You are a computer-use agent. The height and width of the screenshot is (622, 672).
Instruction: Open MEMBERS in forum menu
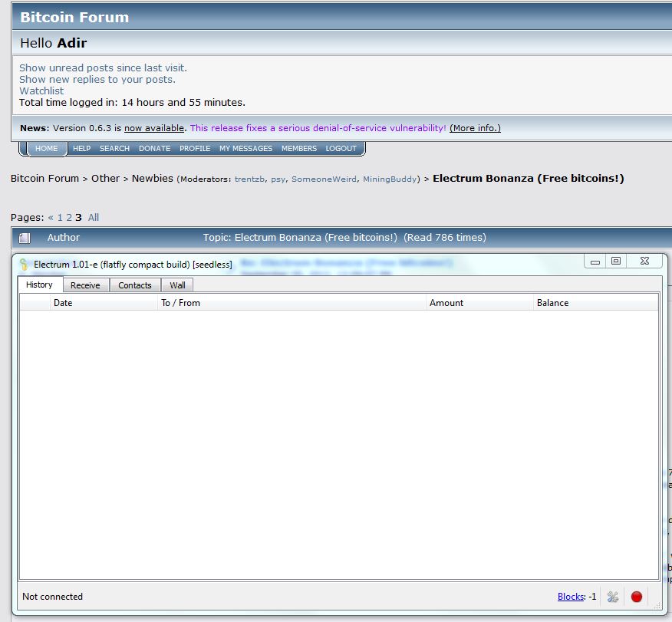299,148
